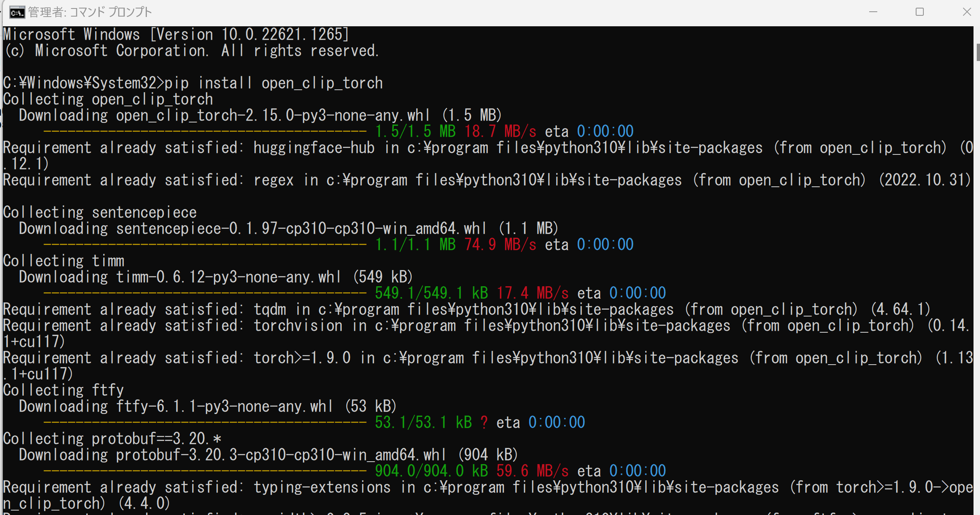
Task: Click the red 74.9 MB/s speed text
Action: coord(500,245)
